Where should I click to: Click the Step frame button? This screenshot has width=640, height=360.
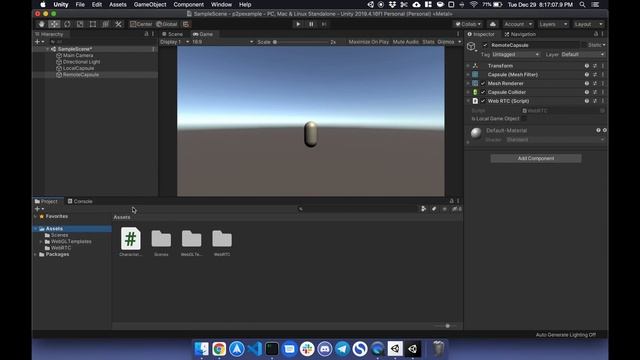click(x=324, y=24)
